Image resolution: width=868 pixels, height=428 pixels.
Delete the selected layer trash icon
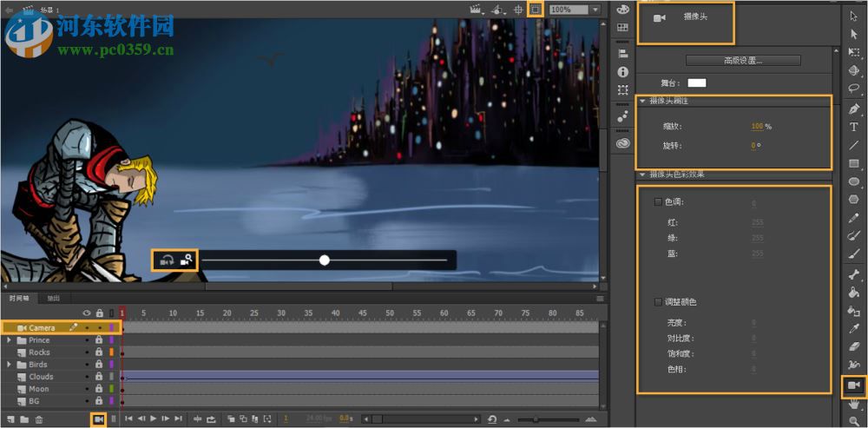(x=39, y=419)
